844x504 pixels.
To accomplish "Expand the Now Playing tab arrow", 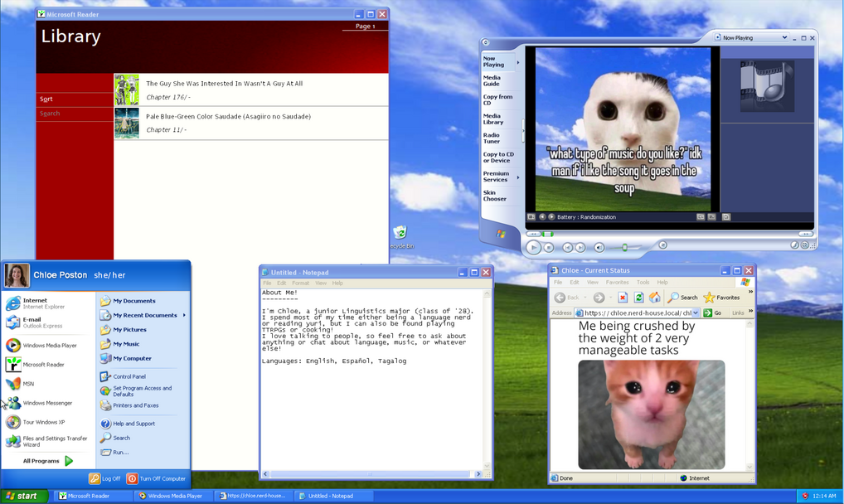I will click(x=518, y=62).
